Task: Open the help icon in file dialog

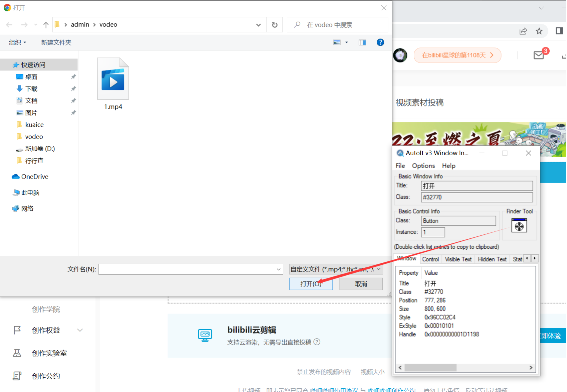Action: click(x=380, y=42)
